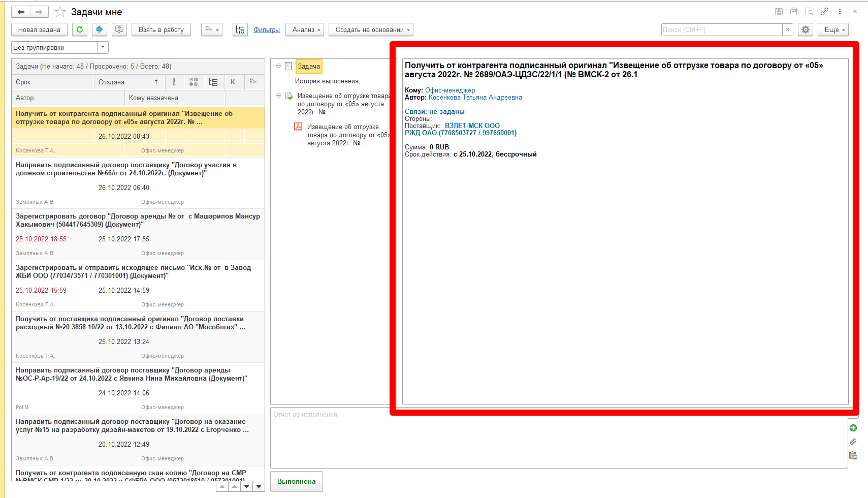Viewport: 868px width, 498px height.
Task: Collapse the Извещение об отгрузке document node
Action: (x=278, y=96)
